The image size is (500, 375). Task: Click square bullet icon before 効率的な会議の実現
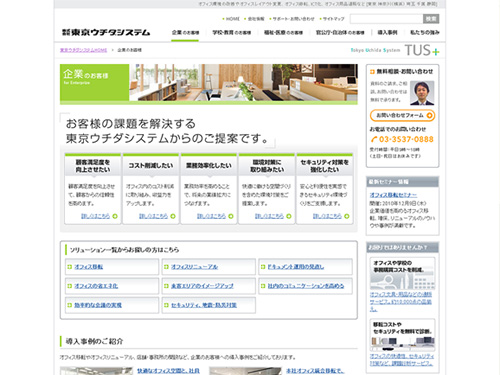[70, 305]
